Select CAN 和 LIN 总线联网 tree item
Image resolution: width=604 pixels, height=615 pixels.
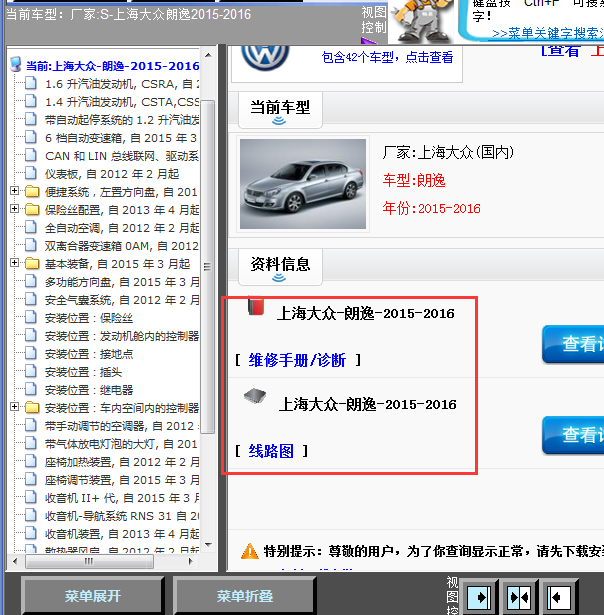pyautogui.click(x=122, y=156)
